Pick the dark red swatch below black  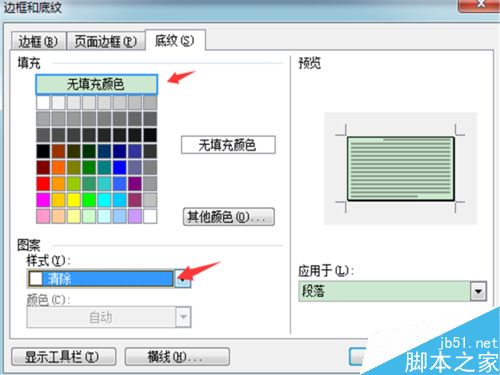point(43,167)
